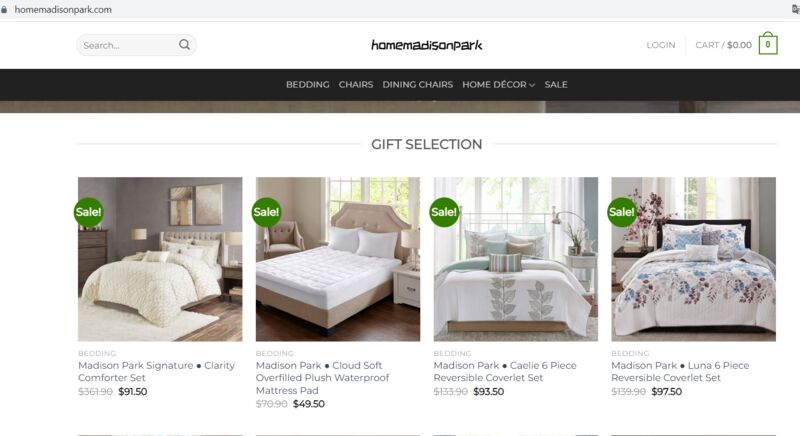
Task: Click the homemadisonpark logo
Action: 427,45
